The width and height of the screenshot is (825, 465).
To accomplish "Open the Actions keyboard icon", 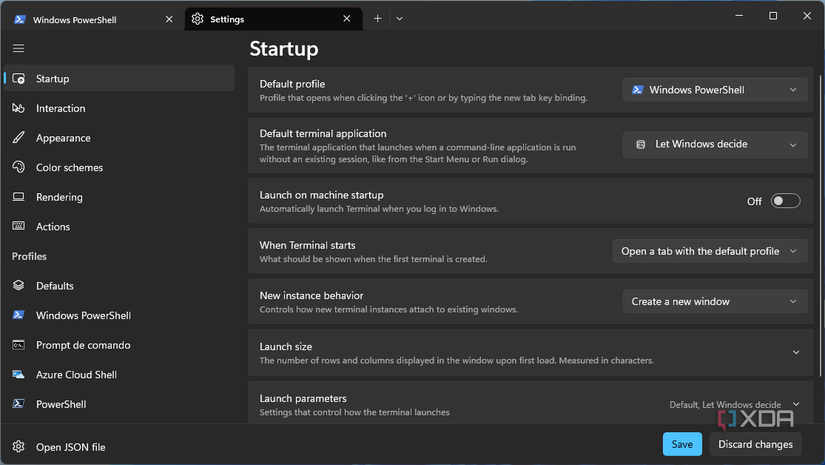I will pyautogui.click(x=18, y=227).
